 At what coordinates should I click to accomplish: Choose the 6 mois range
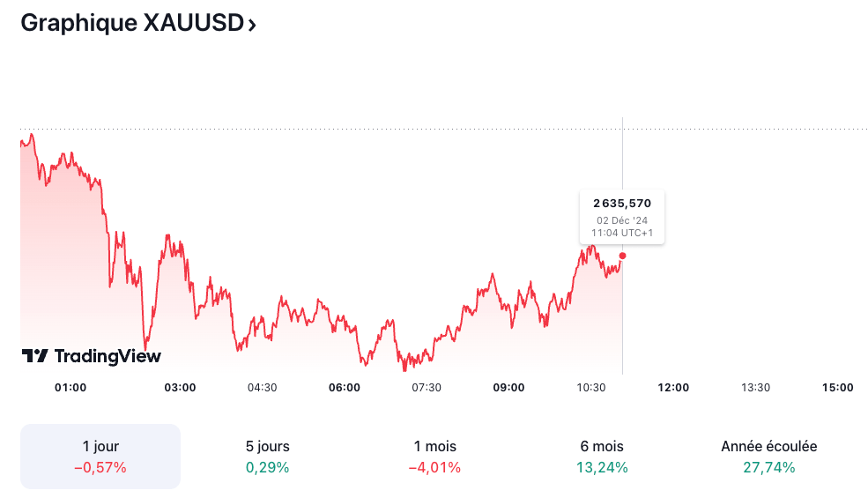click(602, 456)
